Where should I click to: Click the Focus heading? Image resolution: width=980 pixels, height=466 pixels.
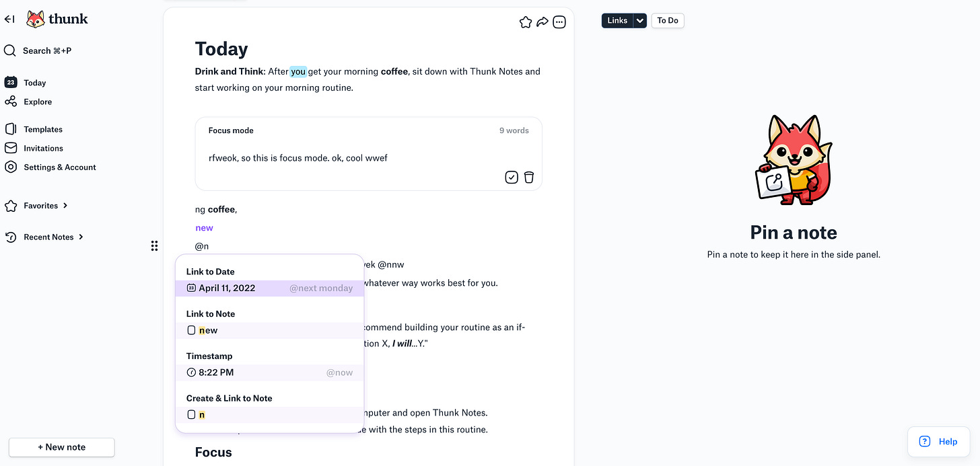[213, 452]
